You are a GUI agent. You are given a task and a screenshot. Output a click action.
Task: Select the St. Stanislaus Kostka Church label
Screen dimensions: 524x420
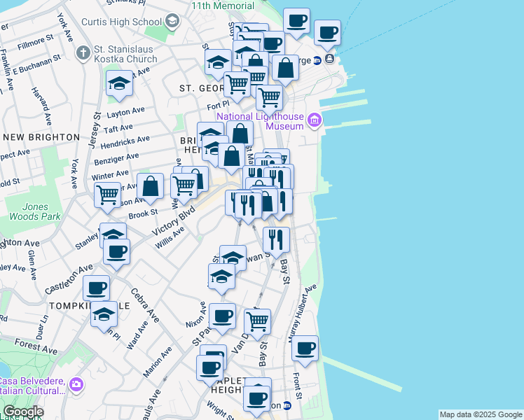point(125,54)
